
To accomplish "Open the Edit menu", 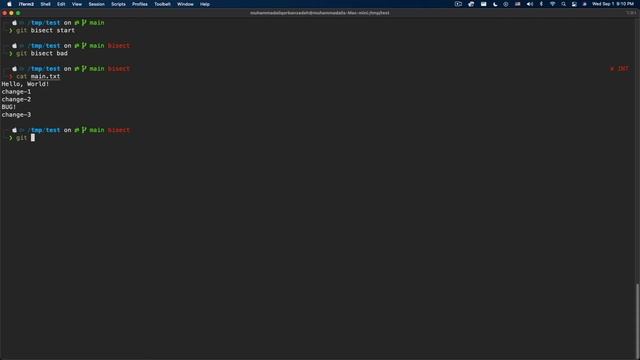I will pos(61,4).
